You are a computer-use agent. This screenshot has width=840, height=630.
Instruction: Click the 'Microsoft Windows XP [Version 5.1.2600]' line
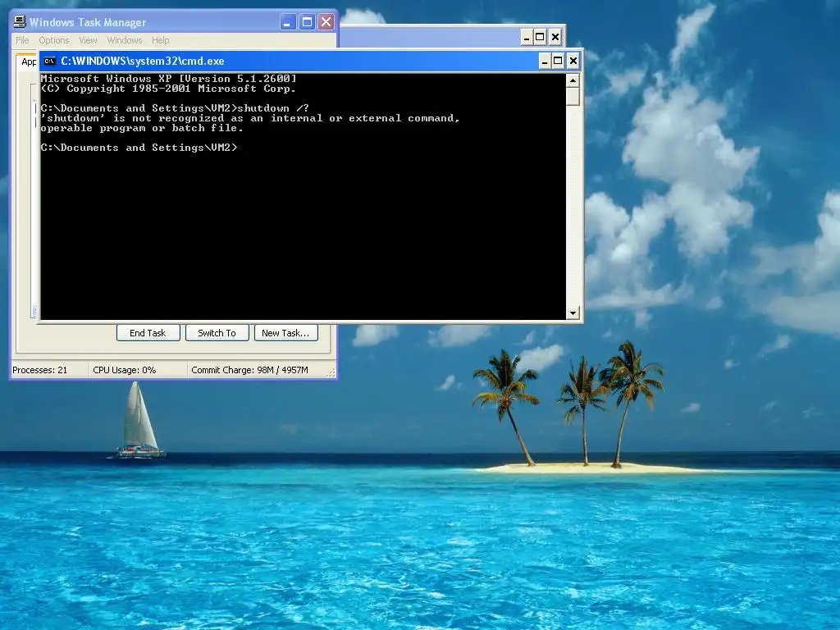pos(169,78)
